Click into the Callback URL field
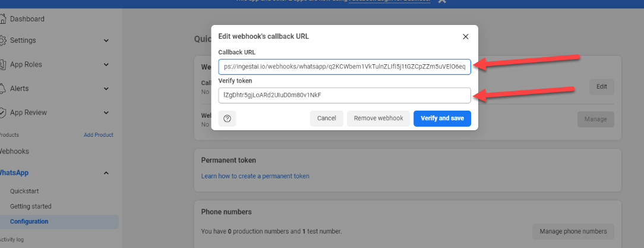This screenshot has width=644, height=248. pyautogui.click(x=345, y=67)
